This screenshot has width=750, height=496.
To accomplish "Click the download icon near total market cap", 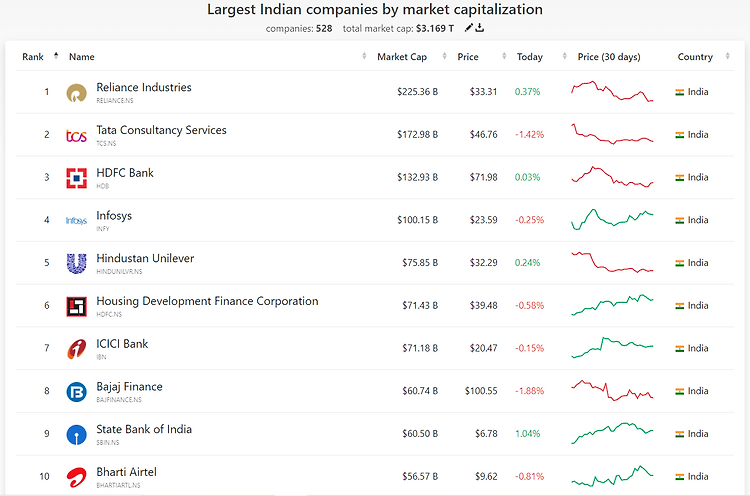I will coord(480,28).
